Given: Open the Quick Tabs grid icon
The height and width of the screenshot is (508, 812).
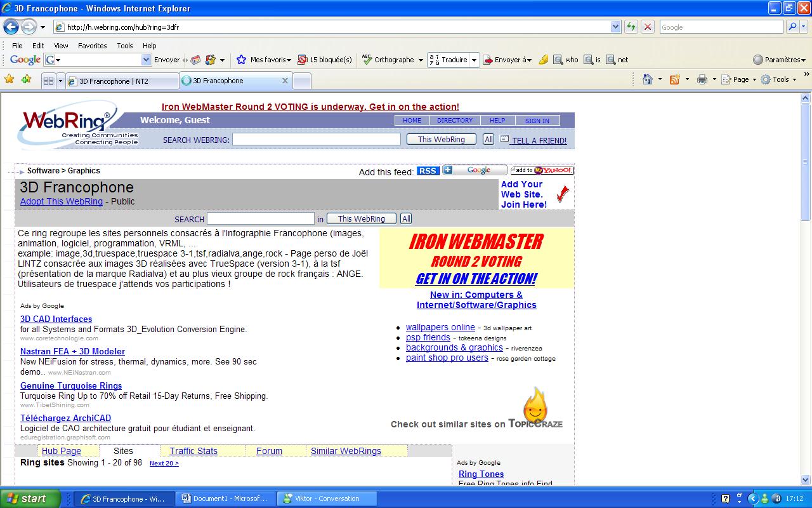Looking at the screenshot, I should coord(48,81).
